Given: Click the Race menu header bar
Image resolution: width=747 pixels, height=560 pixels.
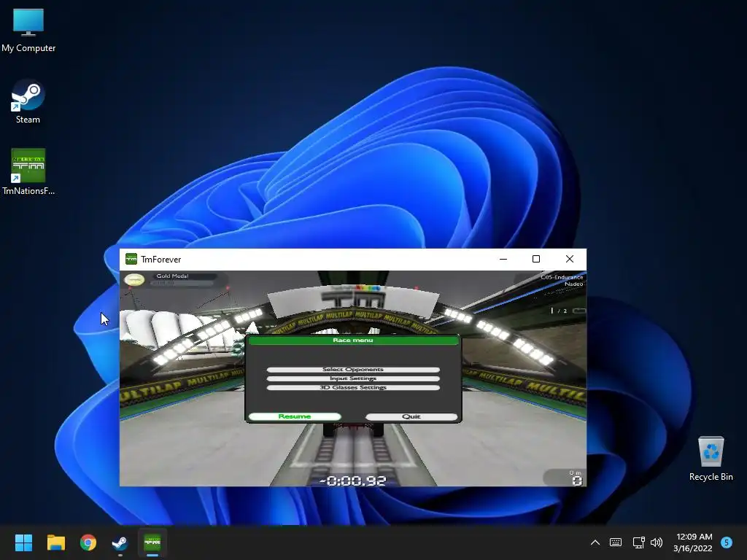Looking at the screenshot, I should pos(353,341).
